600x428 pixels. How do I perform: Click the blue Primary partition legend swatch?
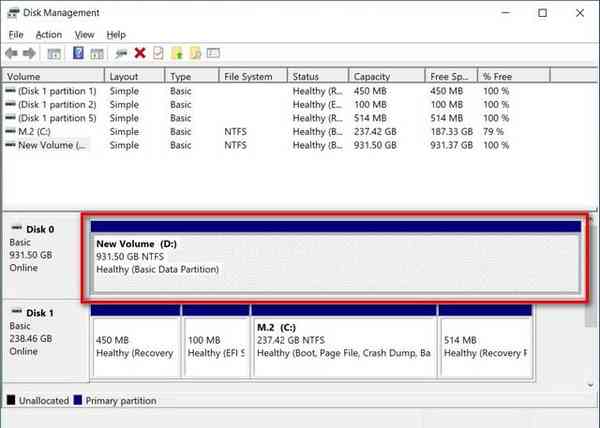(78, 401)
